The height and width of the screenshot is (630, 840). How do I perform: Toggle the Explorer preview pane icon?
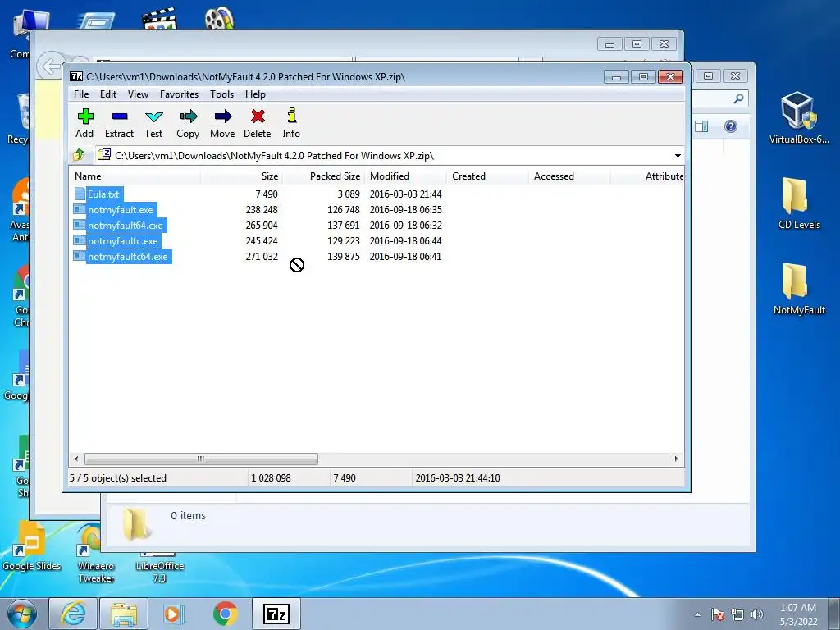(x=701, y=126)
